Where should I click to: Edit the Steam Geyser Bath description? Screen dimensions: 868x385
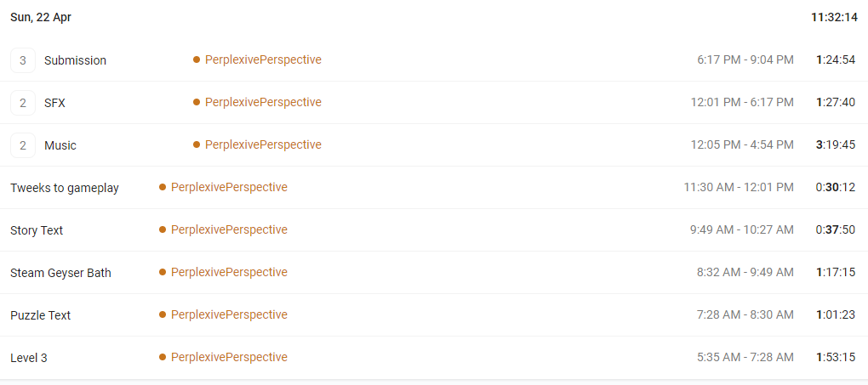[x=61, y=273]
